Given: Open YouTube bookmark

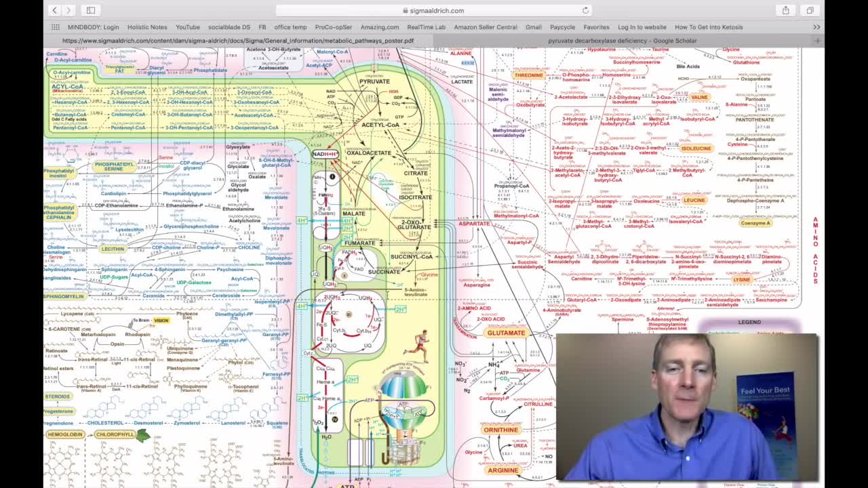Looking at the screenshot, I should (188, 27).
